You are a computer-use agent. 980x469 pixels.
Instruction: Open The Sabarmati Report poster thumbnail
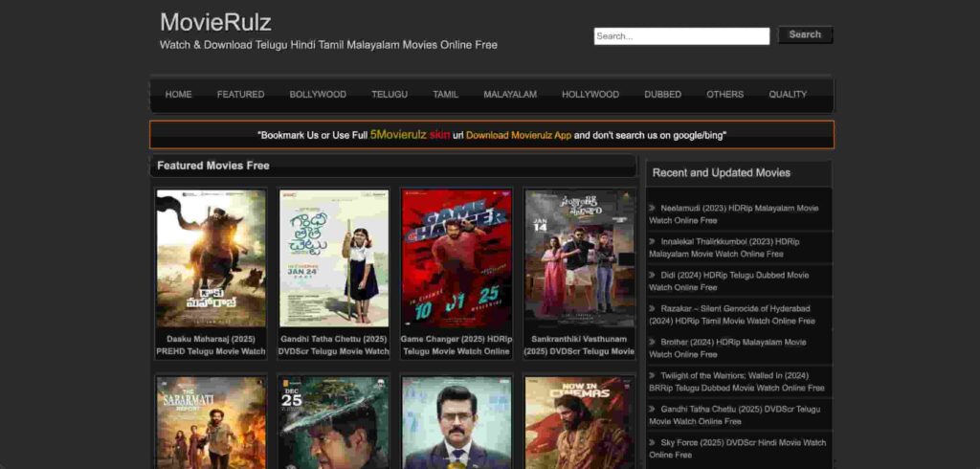click(x=211, y=423)
